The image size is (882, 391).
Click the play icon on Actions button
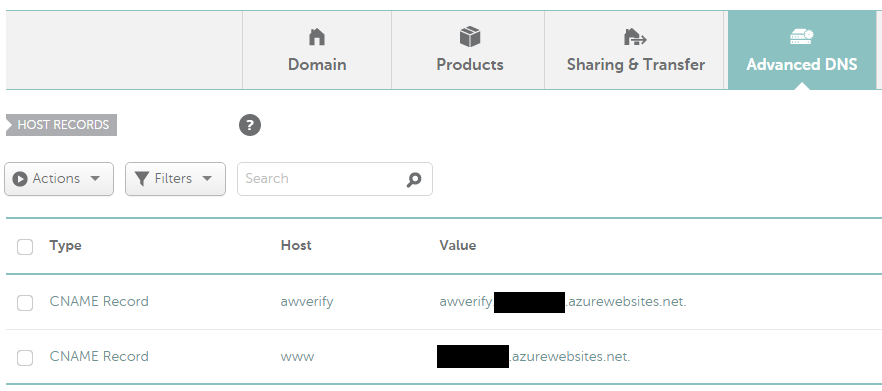[x=20, y=179]
